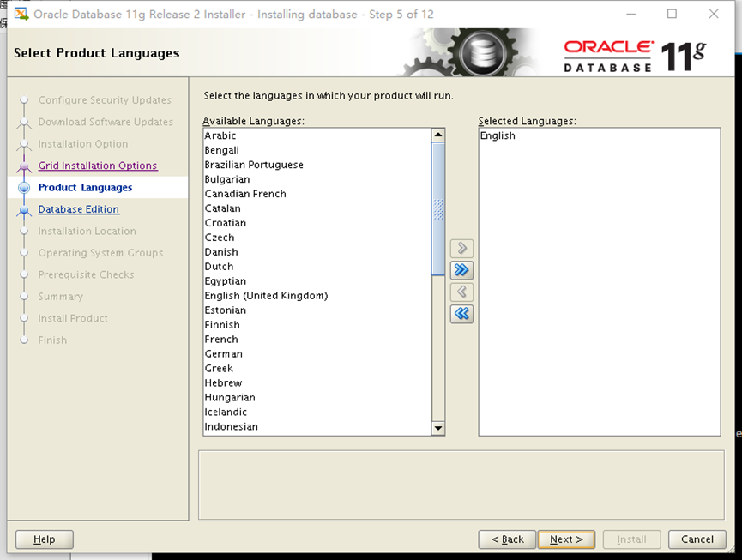Select Icelandic in Available Languages
This screenshot has width=742, height=560.
pyautogui.click(x=317, y=412)
